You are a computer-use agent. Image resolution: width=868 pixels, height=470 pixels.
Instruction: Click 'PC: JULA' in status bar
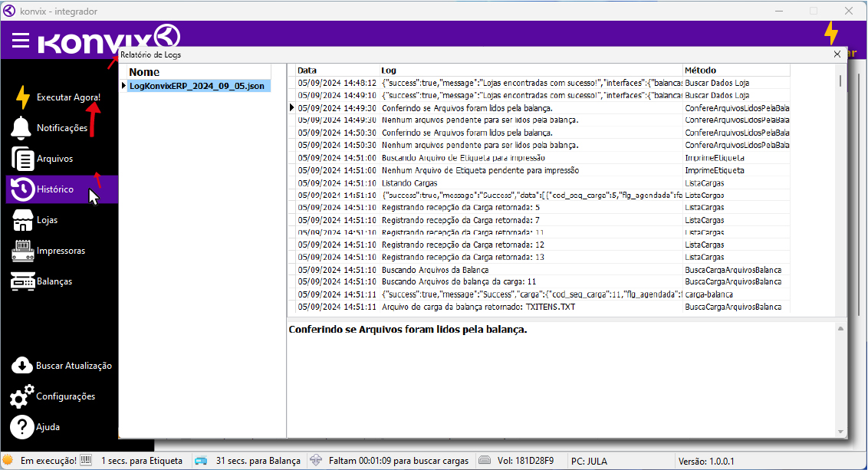coord(589,461)
